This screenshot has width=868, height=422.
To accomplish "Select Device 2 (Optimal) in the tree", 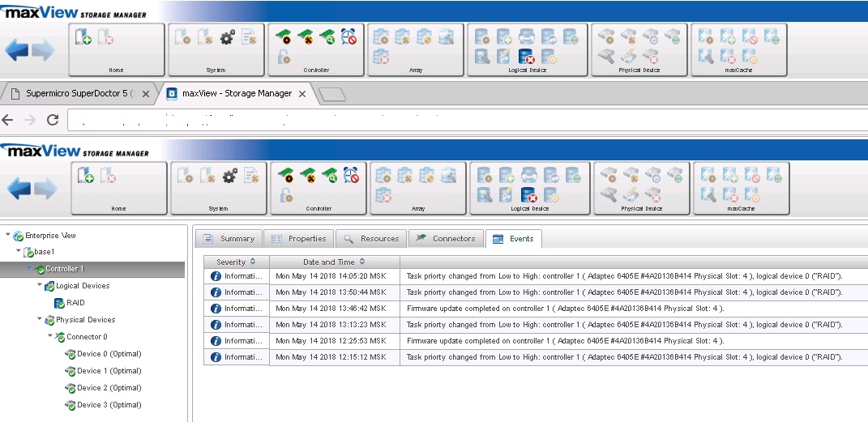I will click(x=103, y=388).
